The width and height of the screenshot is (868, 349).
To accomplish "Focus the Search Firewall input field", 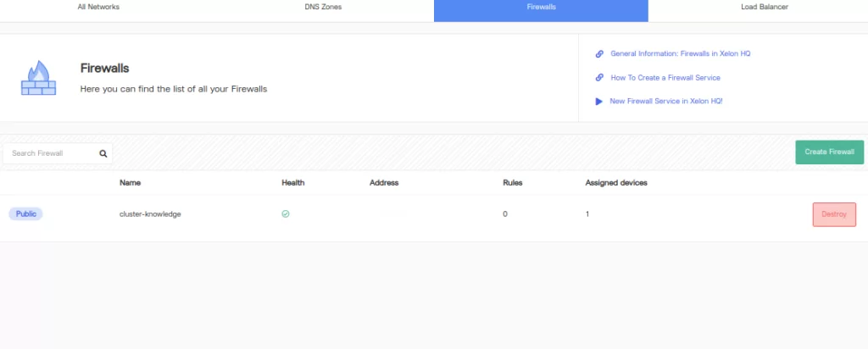I will click(58, 153).
